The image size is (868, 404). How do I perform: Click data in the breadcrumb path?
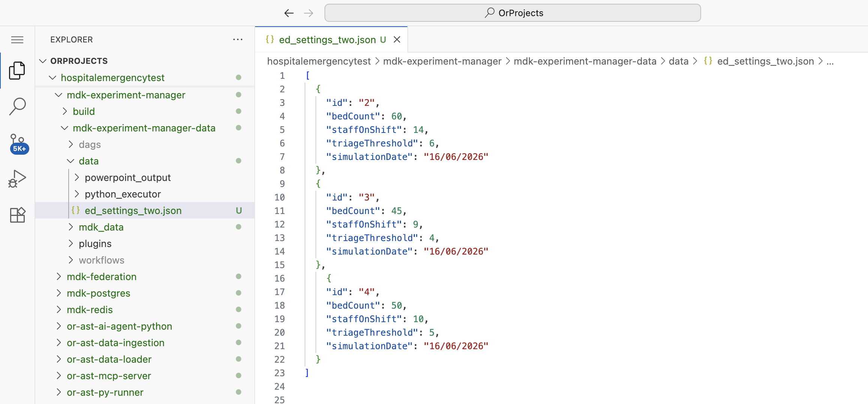point(679,61)
